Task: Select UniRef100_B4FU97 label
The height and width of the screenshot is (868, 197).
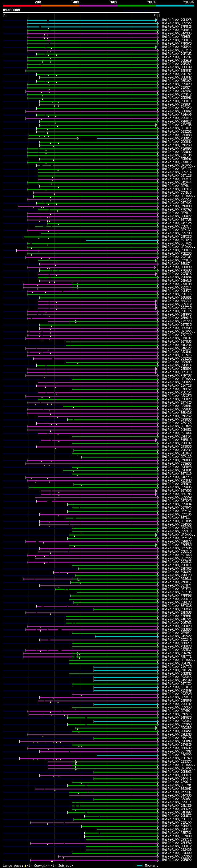Action: pos(177,812)
